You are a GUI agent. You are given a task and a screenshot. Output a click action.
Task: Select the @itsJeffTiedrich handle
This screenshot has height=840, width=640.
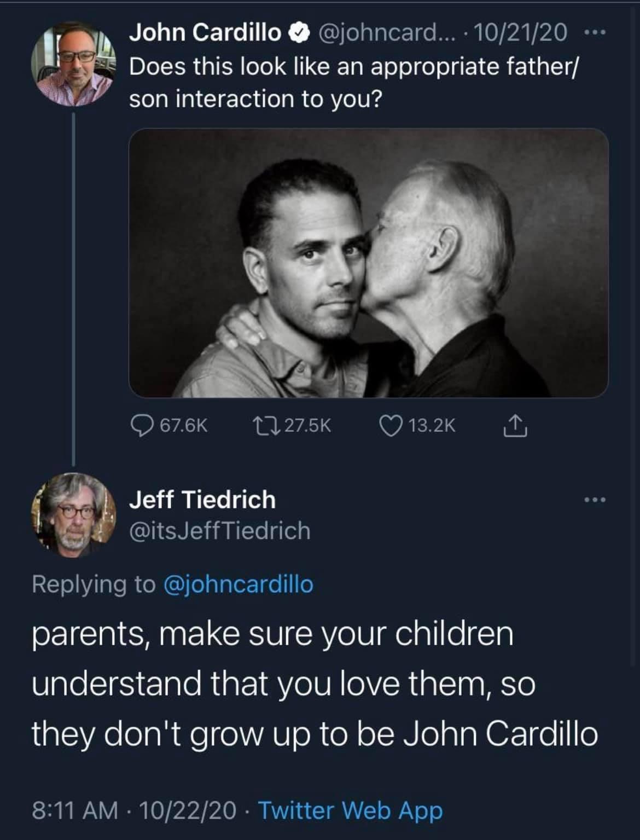[219, 530]
